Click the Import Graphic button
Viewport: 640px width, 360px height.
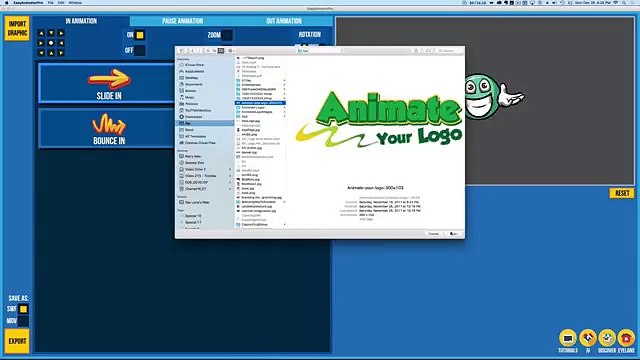(17, 28)
